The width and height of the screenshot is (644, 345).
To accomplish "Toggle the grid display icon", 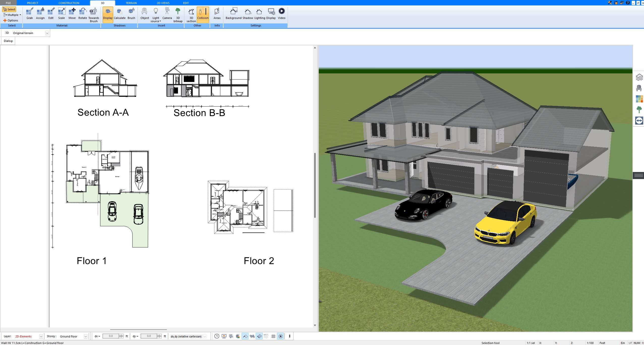I will [273, 336].
